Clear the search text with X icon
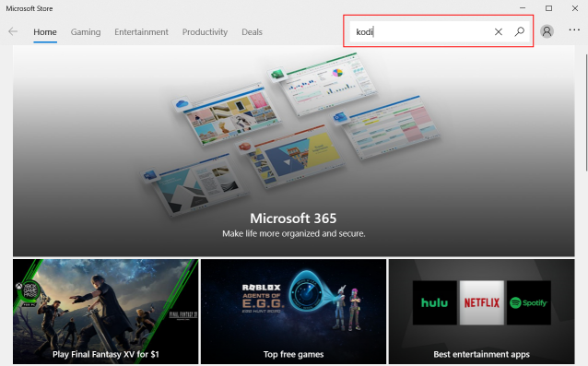588x366 pixels. pyautogui.click(x=498, y=32)
